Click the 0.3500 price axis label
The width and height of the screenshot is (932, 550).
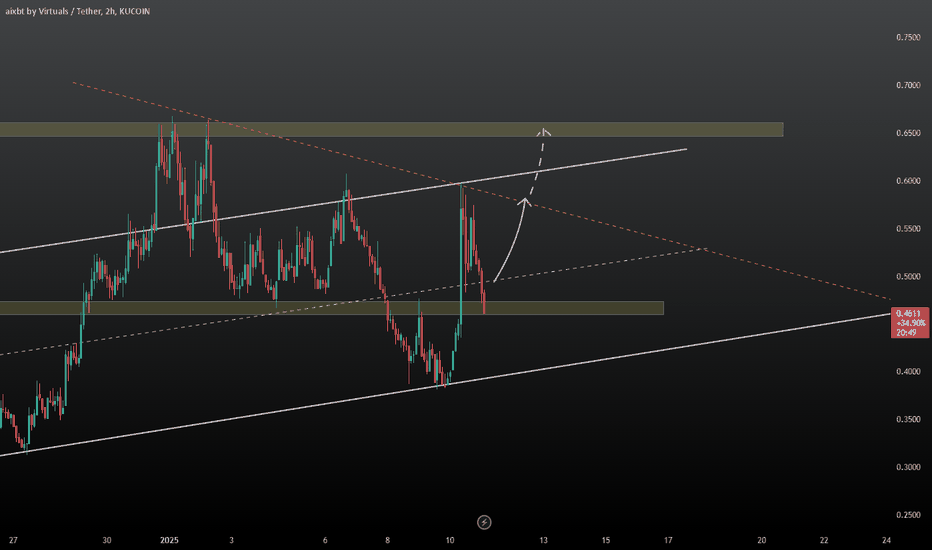tap(908, 419)
